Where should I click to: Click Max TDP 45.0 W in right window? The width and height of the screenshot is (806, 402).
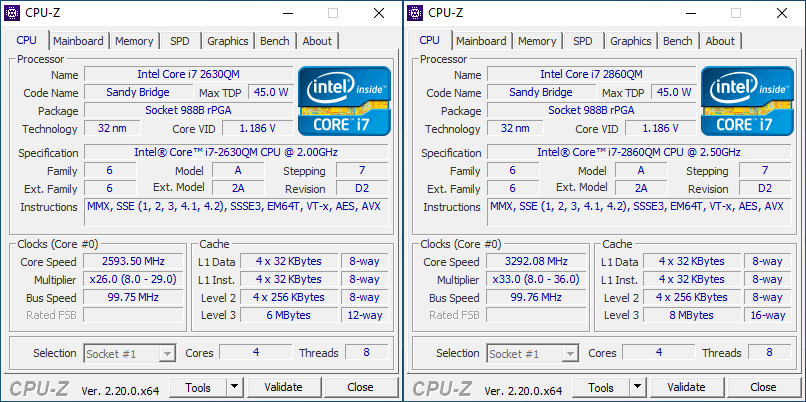point(674,92)
